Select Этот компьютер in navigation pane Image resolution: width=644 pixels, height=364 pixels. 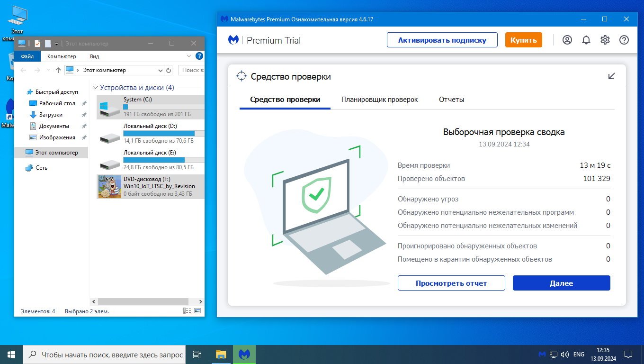tap(51, 153)
